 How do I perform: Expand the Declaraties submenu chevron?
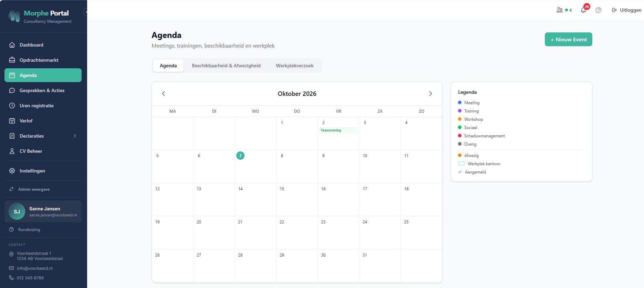[x=75, y=136]
